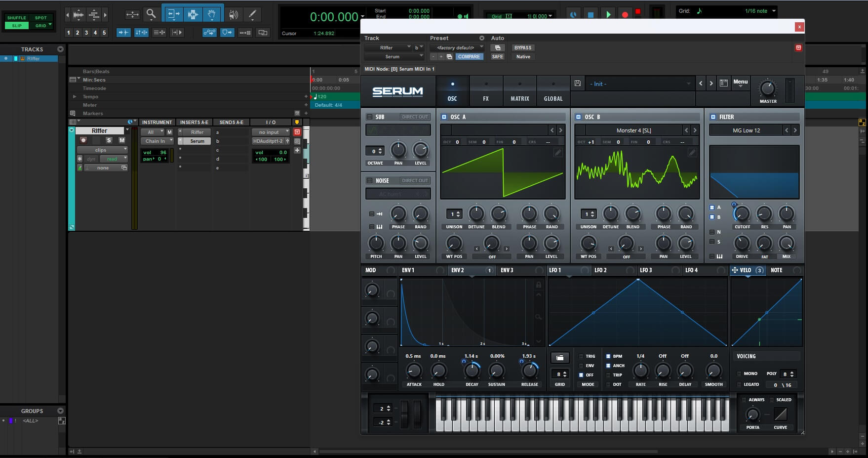Click the COMPARE button
Image resolution: width=868 pixels, height=458 pixels.
click(x=469, y=57)
